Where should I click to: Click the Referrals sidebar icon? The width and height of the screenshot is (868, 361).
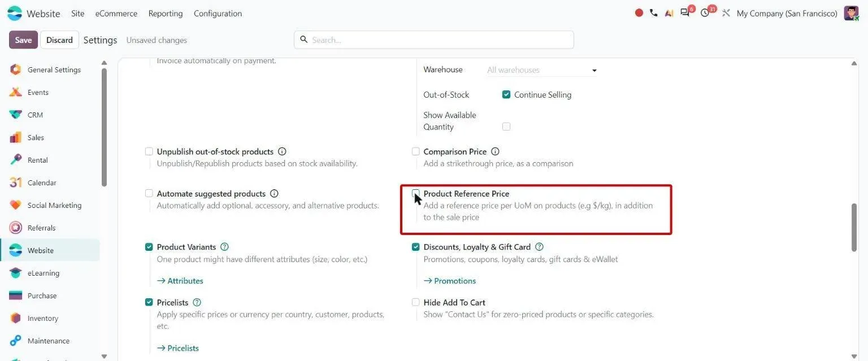(x=16, y=228)
